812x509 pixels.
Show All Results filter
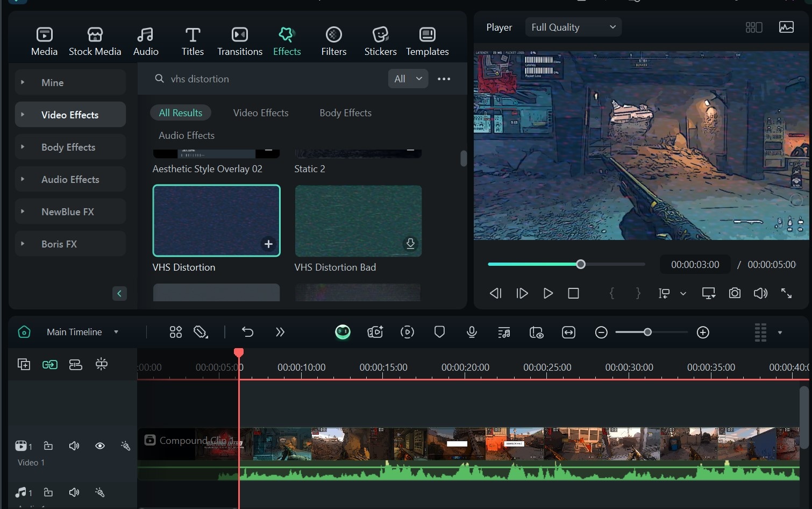181,112
